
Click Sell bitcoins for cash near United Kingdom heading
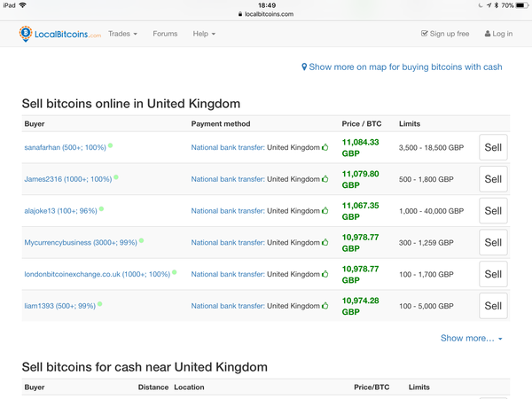tap(145, 367)
